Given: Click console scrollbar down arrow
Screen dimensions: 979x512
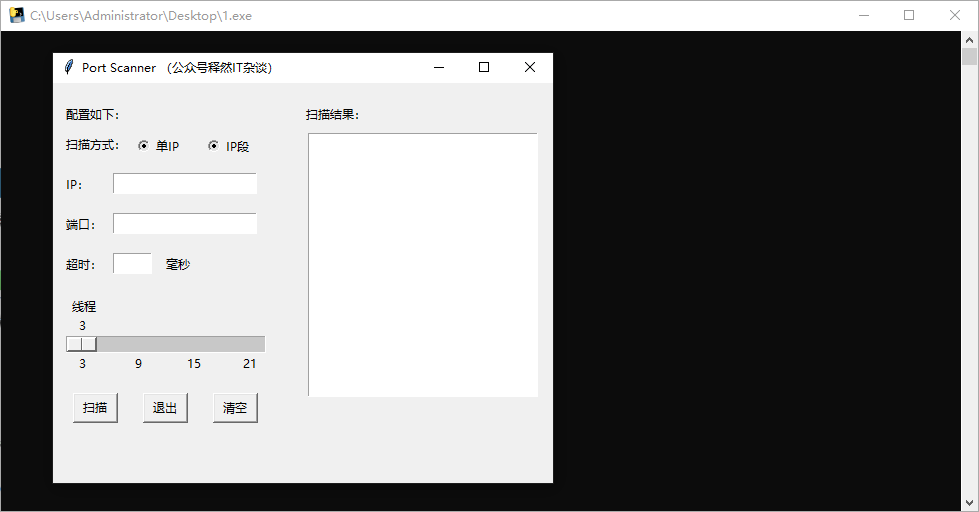Looking at the screenshot, I should click(969, 503).
